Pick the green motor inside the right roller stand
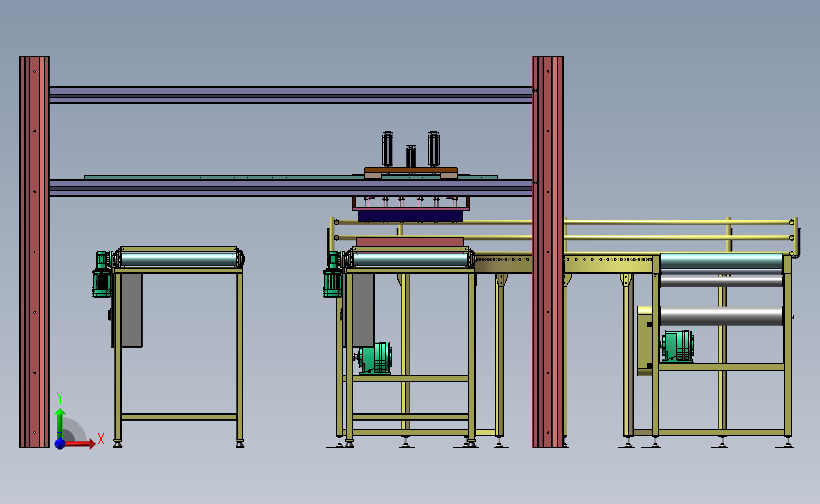820x504 pixels. tap(678, 346)
